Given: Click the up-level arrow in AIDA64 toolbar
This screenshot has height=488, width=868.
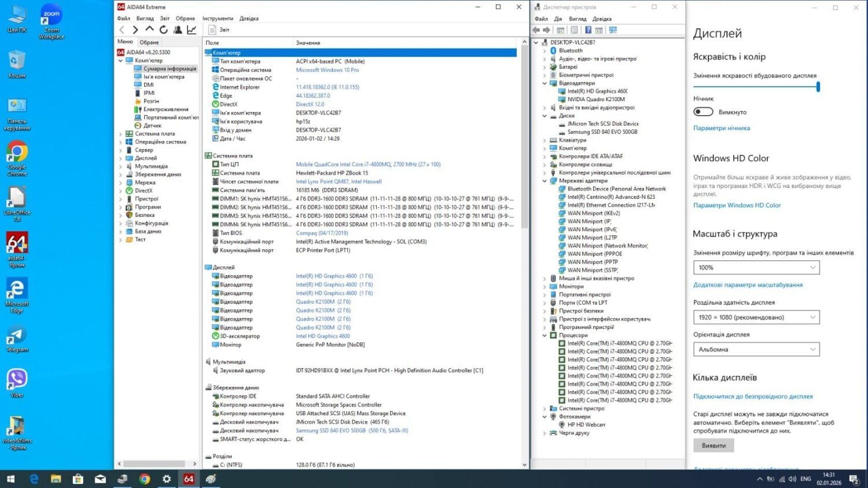Looking at the screenshot, I should click(149, 29).
